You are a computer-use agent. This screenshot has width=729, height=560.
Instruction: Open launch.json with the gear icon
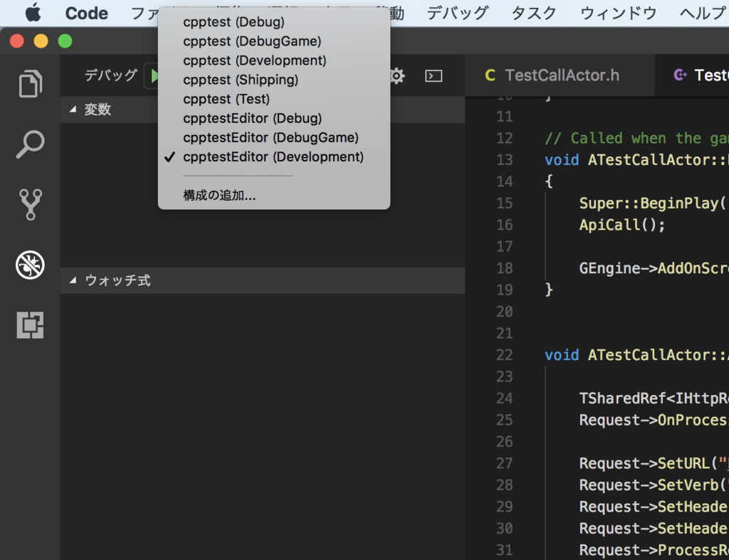[x=397, y=75]
